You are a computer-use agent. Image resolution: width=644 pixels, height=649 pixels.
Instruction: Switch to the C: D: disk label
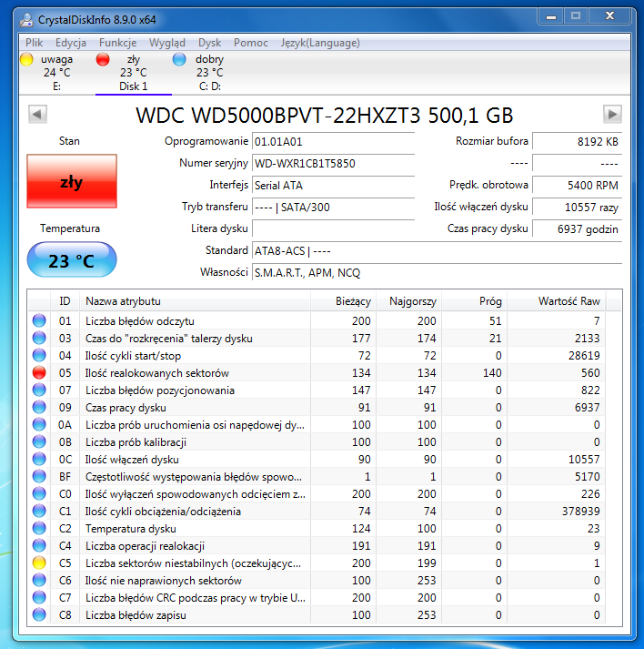tap(210, 86)
